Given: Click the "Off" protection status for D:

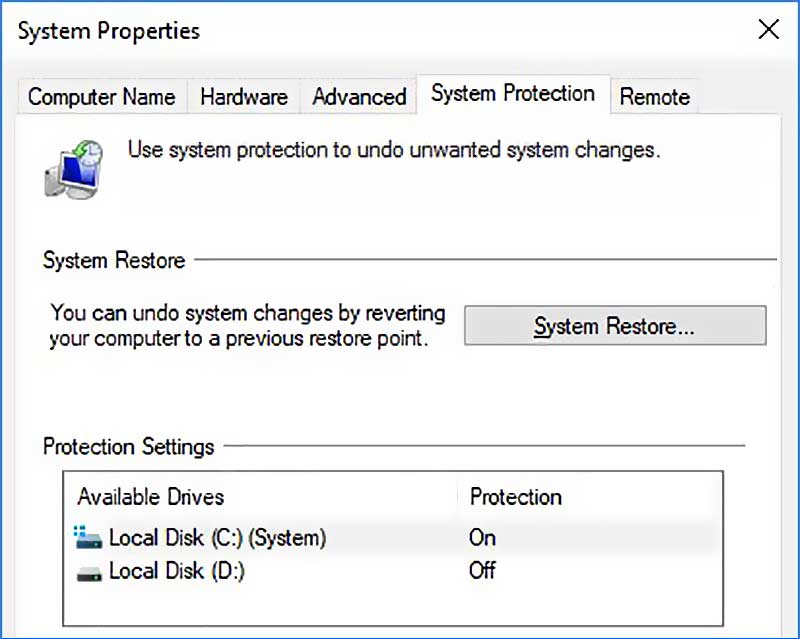Looking at the screenshot, I should [482, 572].
